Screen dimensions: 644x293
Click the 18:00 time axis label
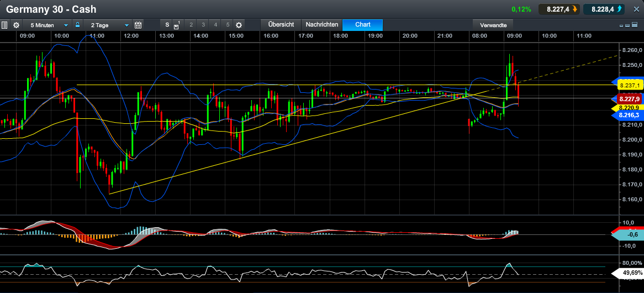(340, 36)
